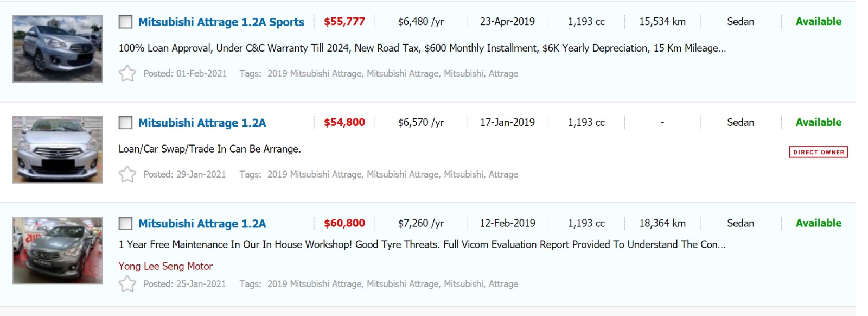This screenshot has width=868, height=316.
Task: Click the Direct Owner badge
Action: coord(818,152)
